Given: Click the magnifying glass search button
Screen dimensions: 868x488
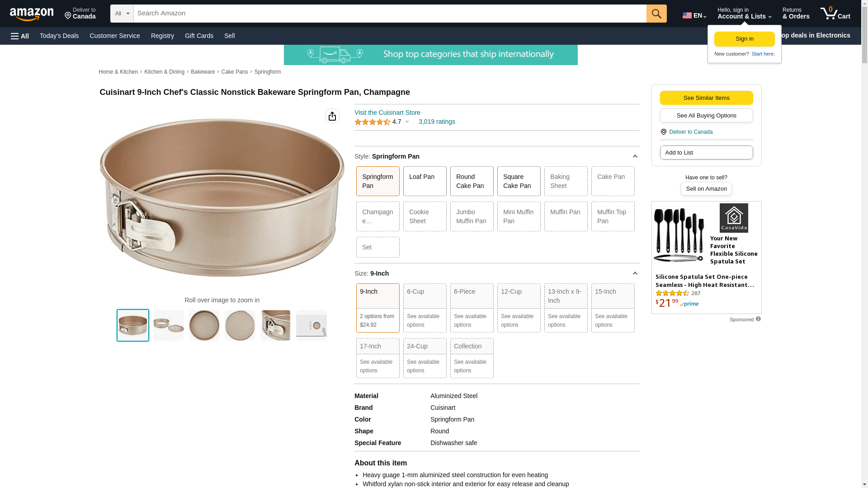Looking at the screenshot, I should pos(656,14).
